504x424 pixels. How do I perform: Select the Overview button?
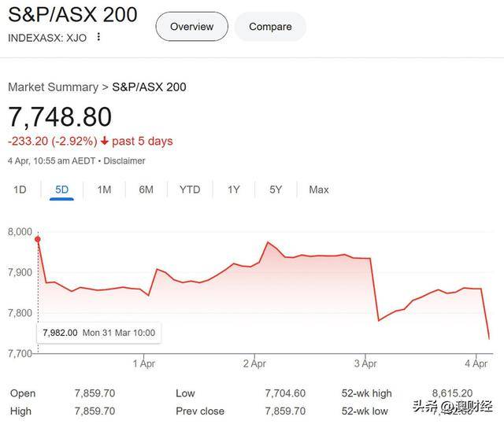pyautogui.click(x=192, y=27)
